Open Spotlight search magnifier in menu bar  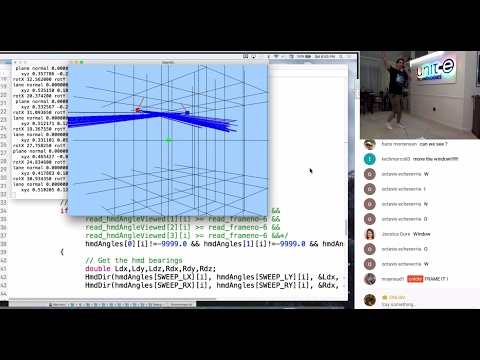(341, 57)
